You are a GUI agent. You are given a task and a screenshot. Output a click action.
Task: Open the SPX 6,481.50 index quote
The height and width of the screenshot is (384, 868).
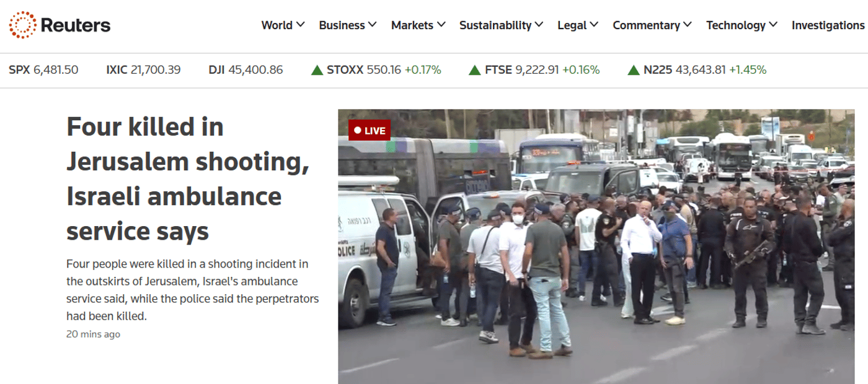43,70
